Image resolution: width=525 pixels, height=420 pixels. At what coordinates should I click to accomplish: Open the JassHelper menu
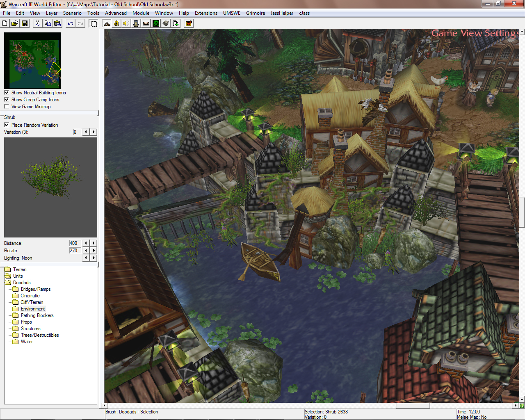click(x=282, y=13)
